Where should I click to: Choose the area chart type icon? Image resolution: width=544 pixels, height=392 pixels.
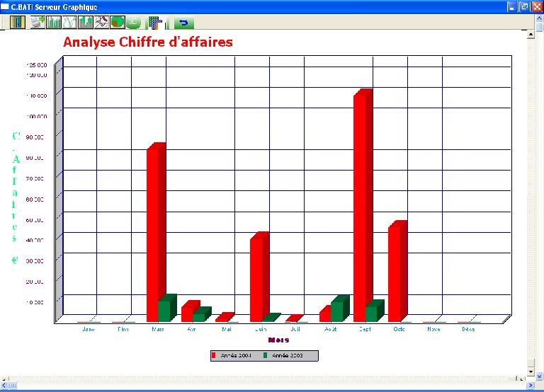point(86,22)
